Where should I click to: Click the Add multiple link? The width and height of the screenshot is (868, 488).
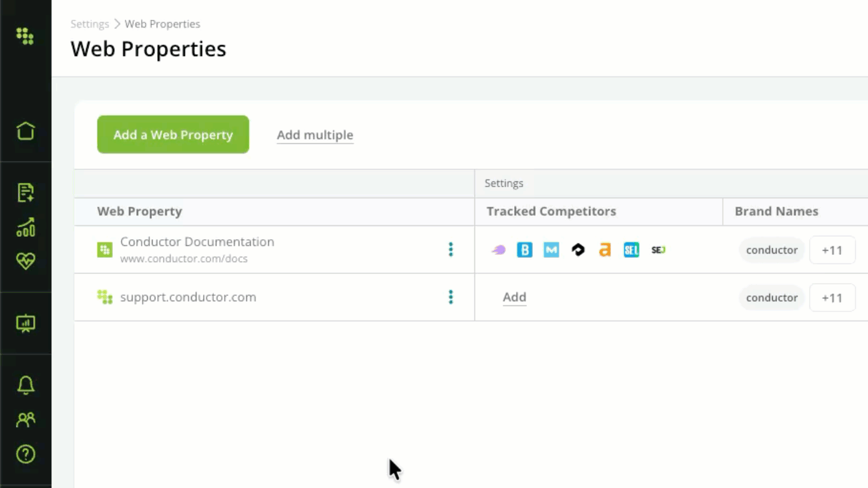pyautogui.click(x=315, y=135)
